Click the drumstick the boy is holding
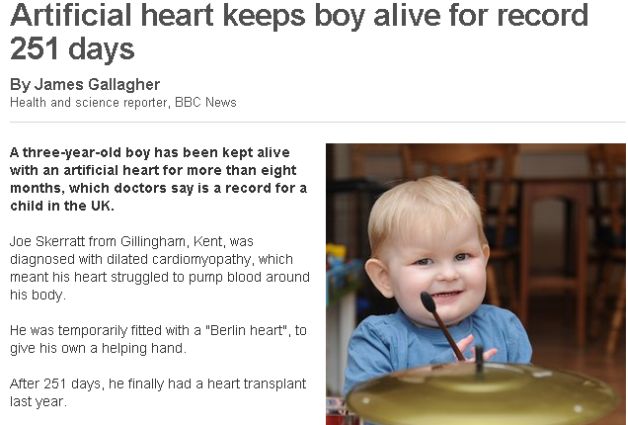628x425 pixels. point(442,326)
